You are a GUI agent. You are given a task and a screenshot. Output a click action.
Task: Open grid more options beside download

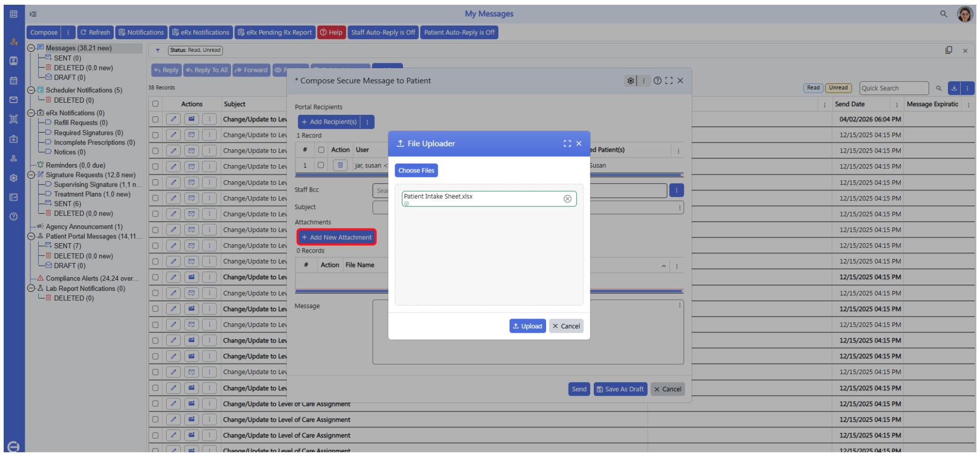[967, 88]
